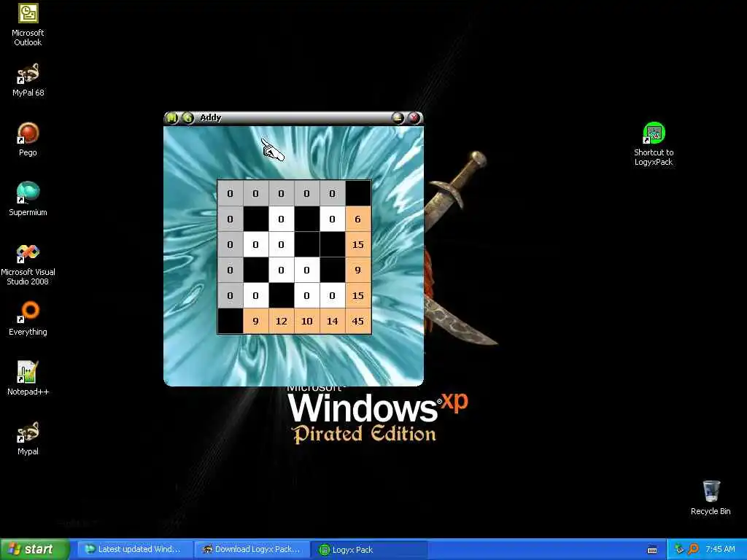Image resolution: width=747 pixels, height=560 pixels.
Task: Click the column sum cell showing 10
Action: point(307,321)
